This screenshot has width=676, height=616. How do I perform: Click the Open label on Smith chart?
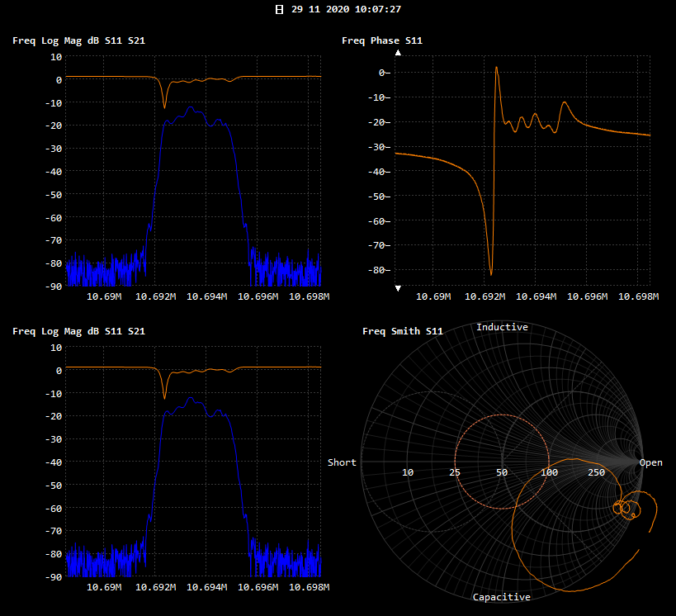click(x=650, y=462)
